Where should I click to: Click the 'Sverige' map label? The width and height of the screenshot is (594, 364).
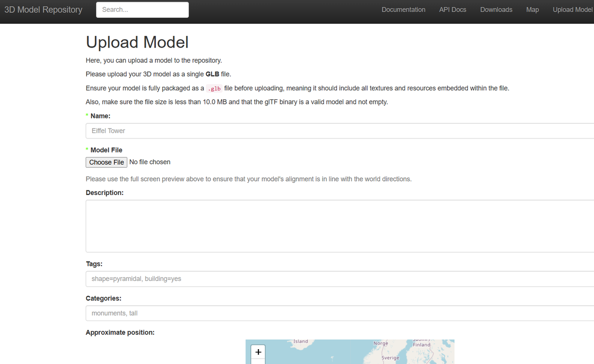point(391,358)
